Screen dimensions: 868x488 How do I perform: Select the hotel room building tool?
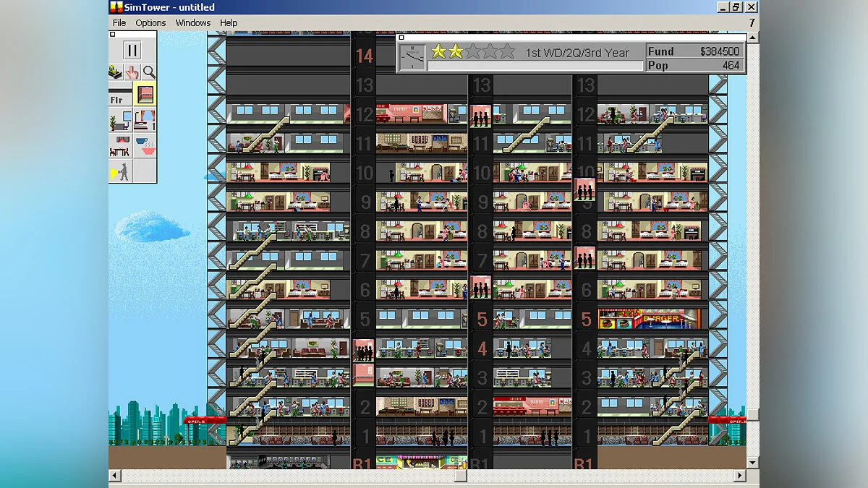144,120
